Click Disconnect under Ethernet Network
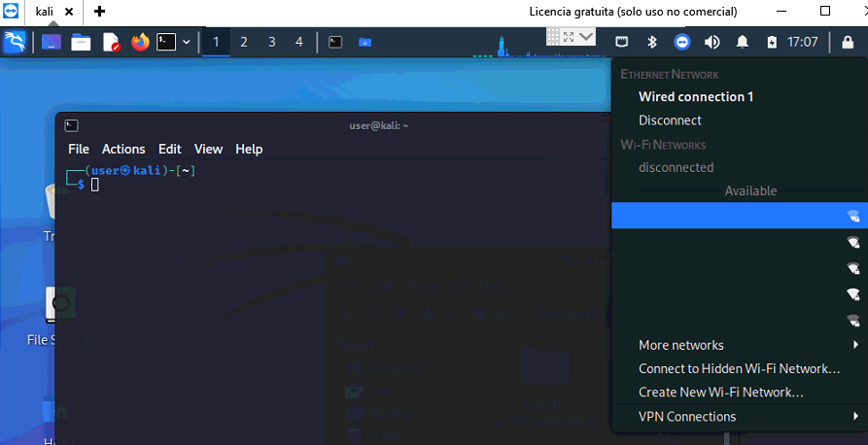The height and width of the screenshot is (445, 868). [670, 120]
